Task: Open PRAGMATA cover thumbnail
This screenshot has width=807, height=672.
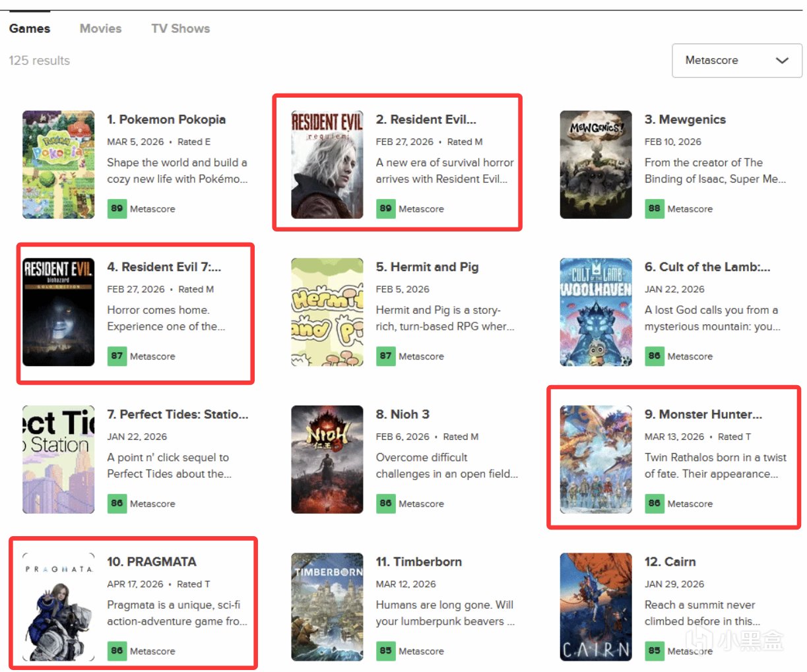Action: (59, 607)
